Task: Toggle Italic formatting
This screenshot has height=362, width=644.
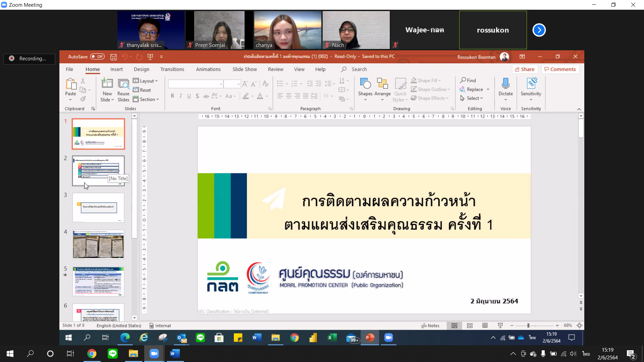Action: (x=181, y=96)
